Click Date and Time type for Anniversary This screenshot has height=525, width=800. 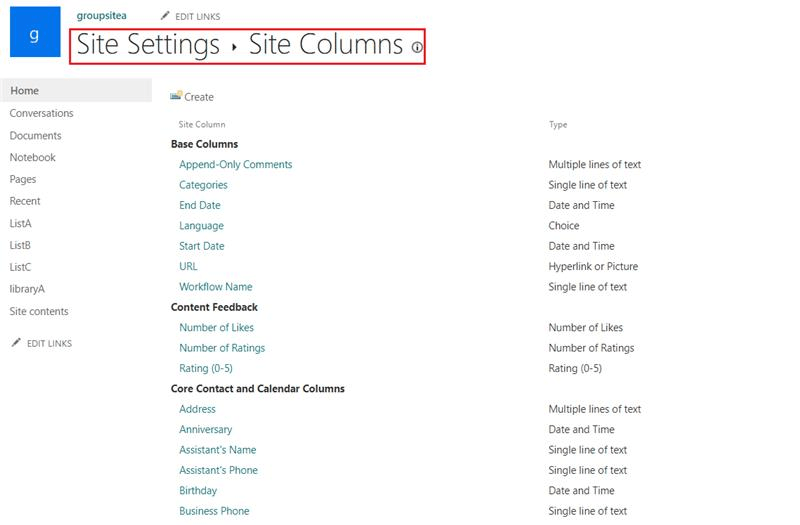(582, 430)
